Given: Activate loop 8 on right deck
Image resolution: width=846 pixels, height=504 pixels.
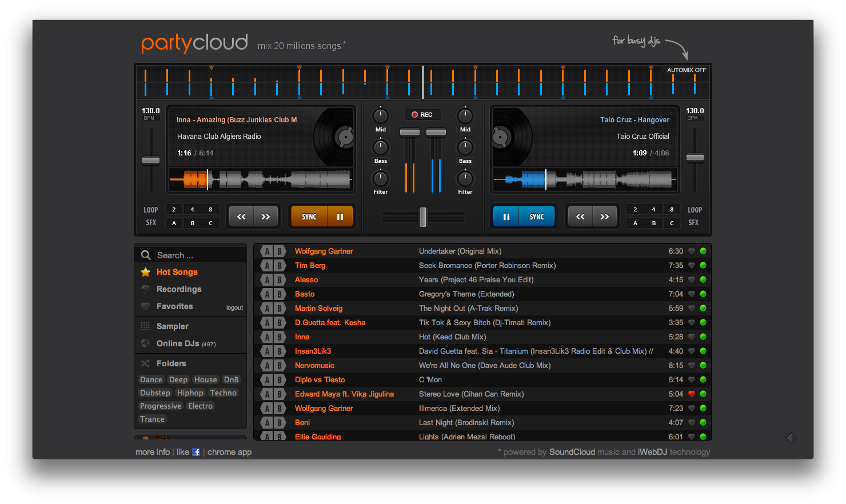Looking at the screenshot, I should pos(672,209).
